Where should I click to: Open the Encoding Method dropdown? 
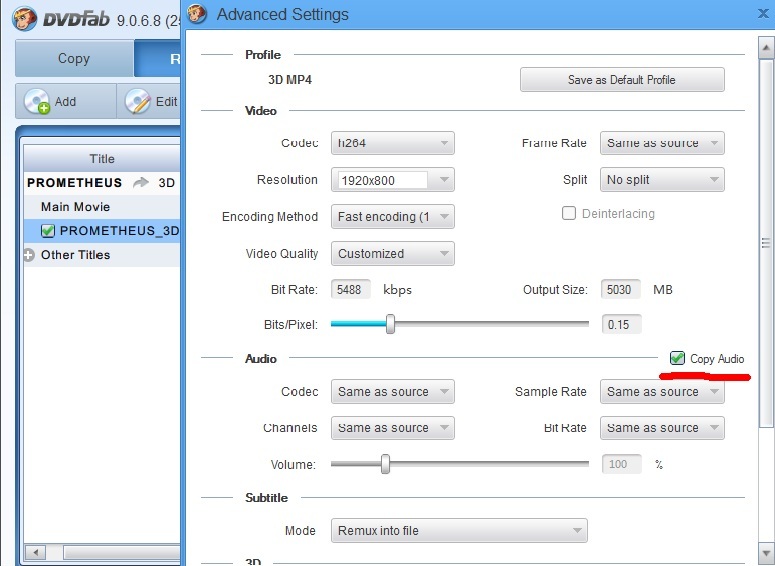tap(392, 217)
